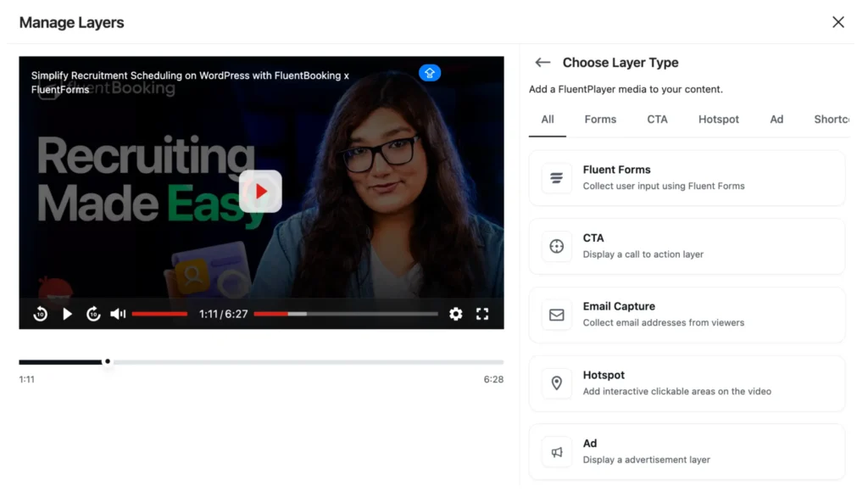Click the rewind 10 seconds icon
This screenshot has width=868, height=497.
tap(41, 314)
